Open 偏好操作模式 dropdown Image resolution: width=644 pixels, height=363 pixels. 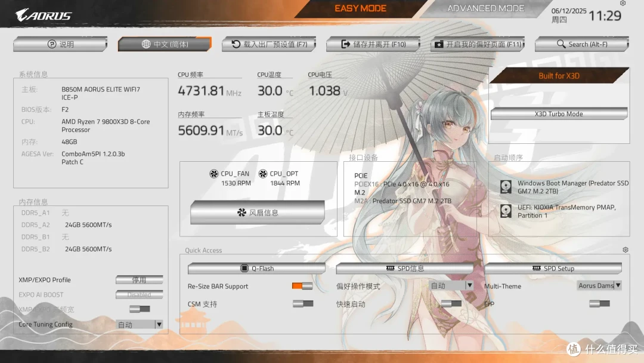451,285
